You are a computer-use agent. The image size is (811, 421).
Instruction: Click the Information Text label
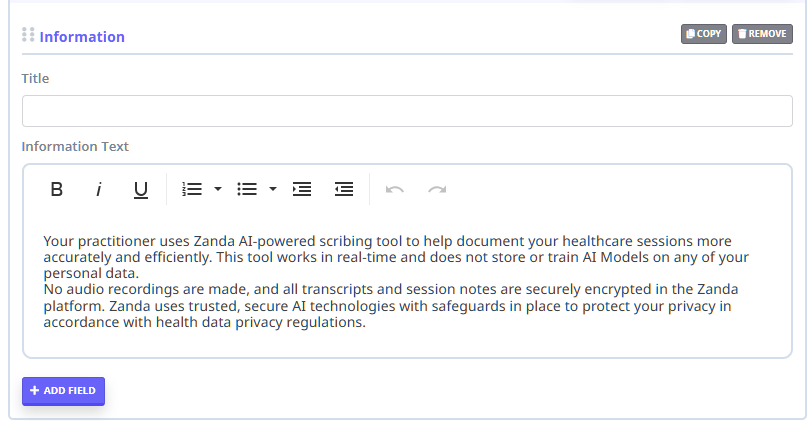tap(75, 146)
